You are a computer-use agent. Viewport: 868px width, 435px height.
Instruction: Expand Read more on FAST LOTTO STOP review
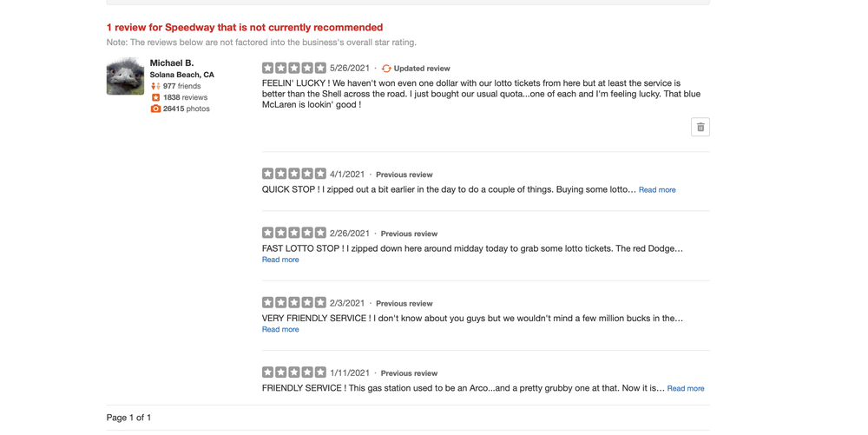point(280,260)
